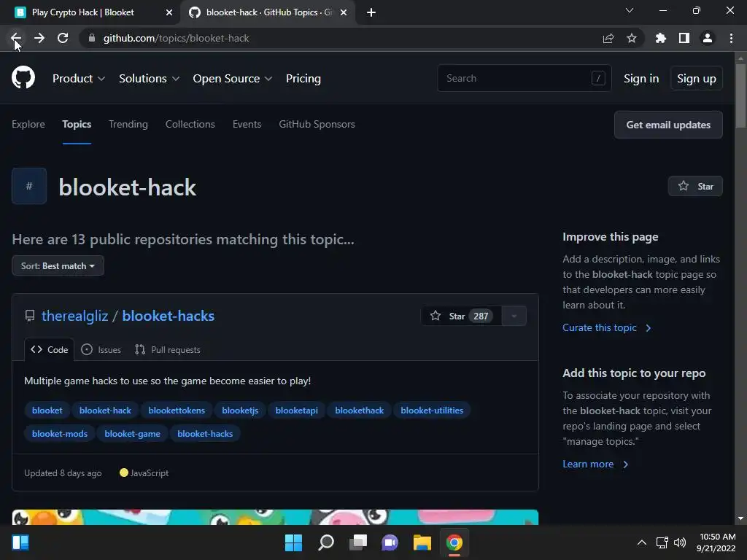Viewport: 747px width, 560px height.
Task: Open Sort: Best match dropdown
Action: (x=58, y=265)
